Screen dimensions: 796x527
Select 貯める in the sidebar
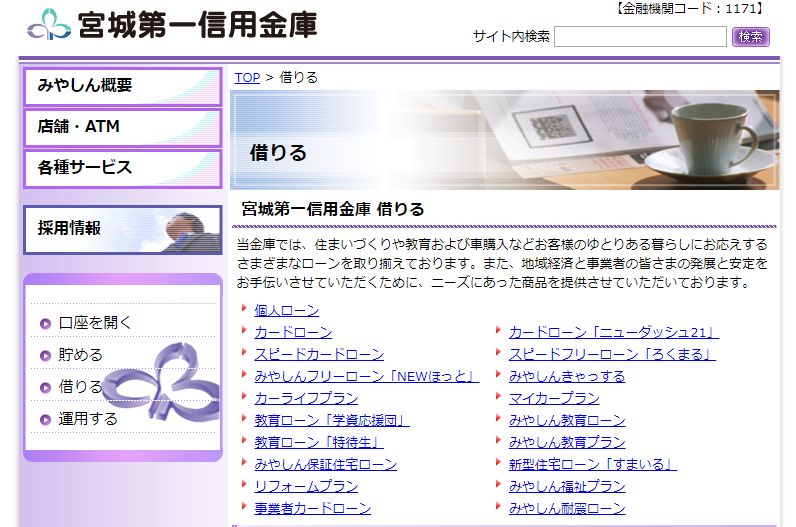(81, 354)
